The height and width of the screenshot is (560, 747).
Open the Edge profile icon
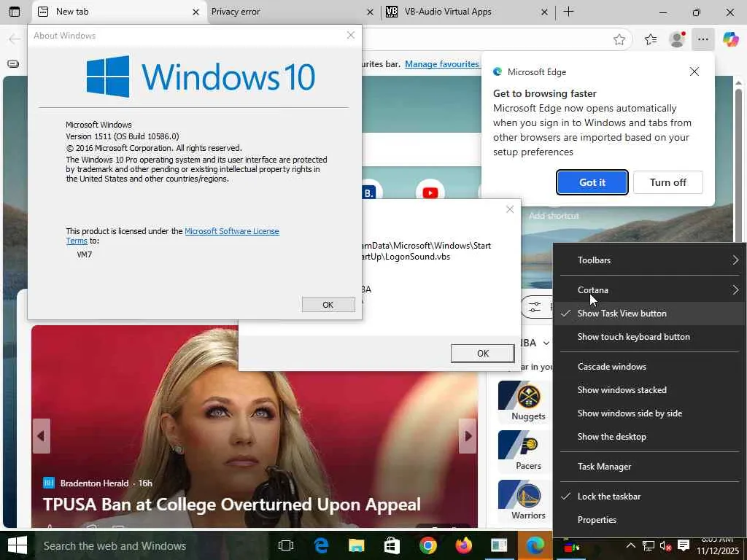point(677,39)
